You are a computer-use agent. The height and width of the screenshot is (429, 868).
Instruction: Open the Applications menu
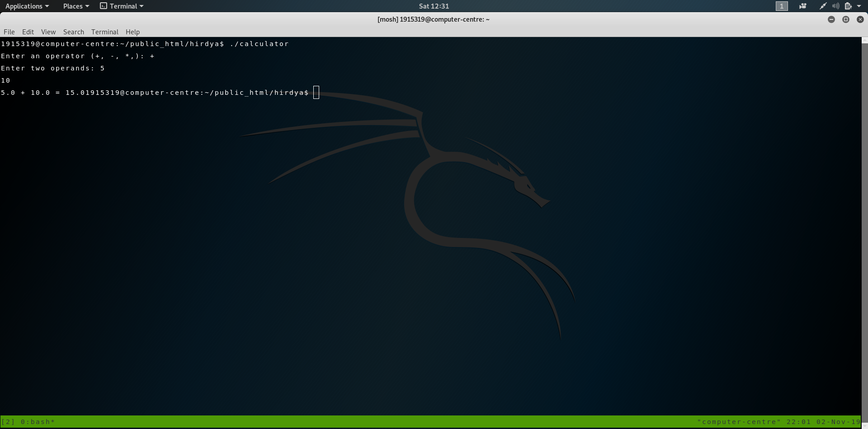[27, 6]
